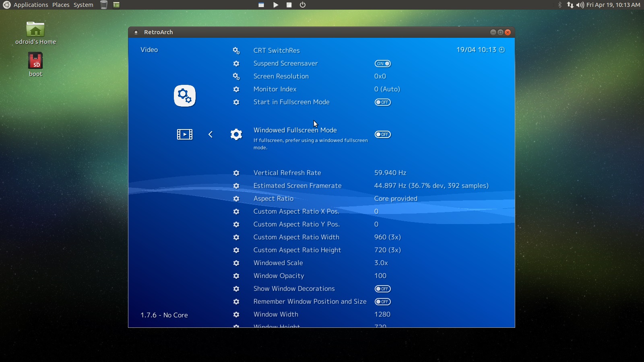Disable the Suspend Screensaver toggle
The image size is (644, 362).
coord(383,63)
